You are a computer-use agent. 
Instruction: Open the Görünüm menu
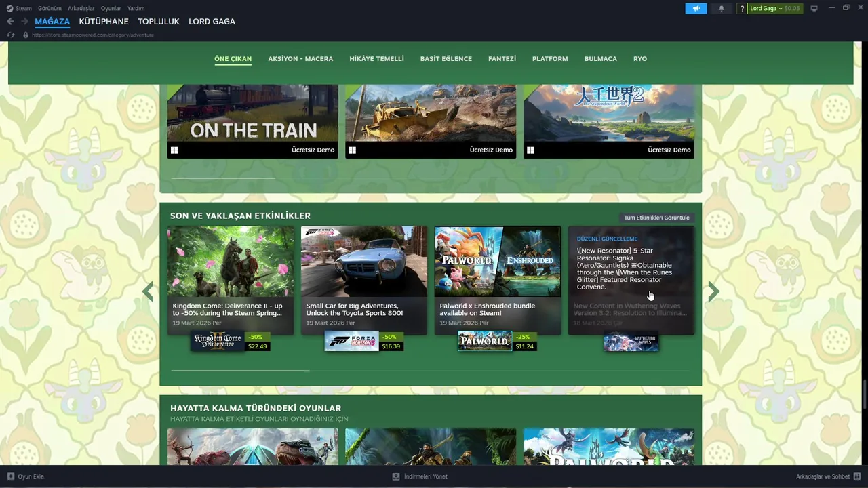pos(50,8)
